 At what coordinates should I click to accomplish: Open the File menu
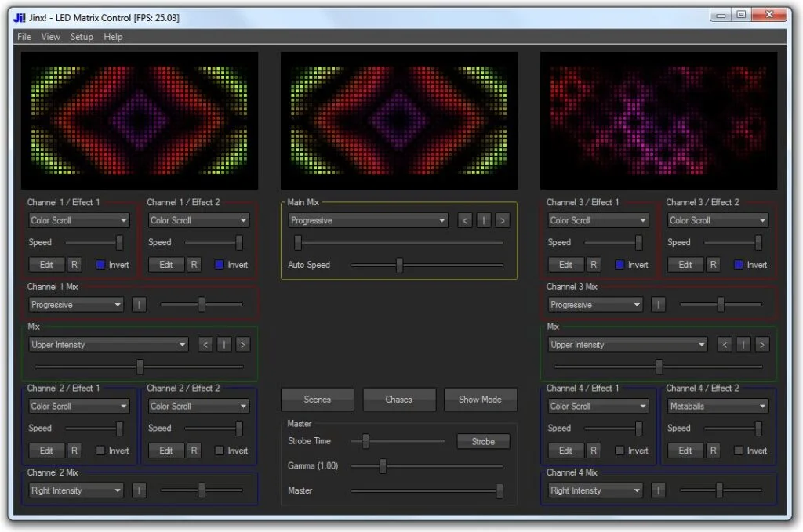(x=24, y=37)
